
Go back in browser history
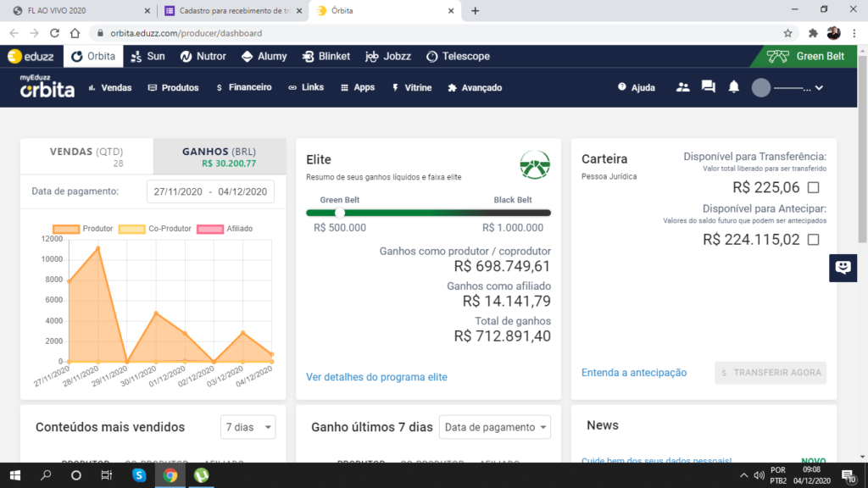coord(14,33)
